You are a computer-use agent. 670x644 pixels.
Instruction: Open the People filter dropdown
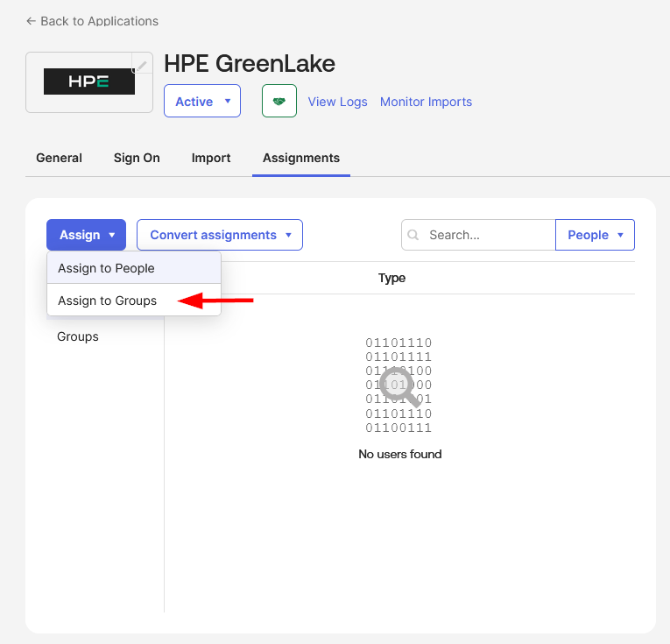(x=595, y=235)
